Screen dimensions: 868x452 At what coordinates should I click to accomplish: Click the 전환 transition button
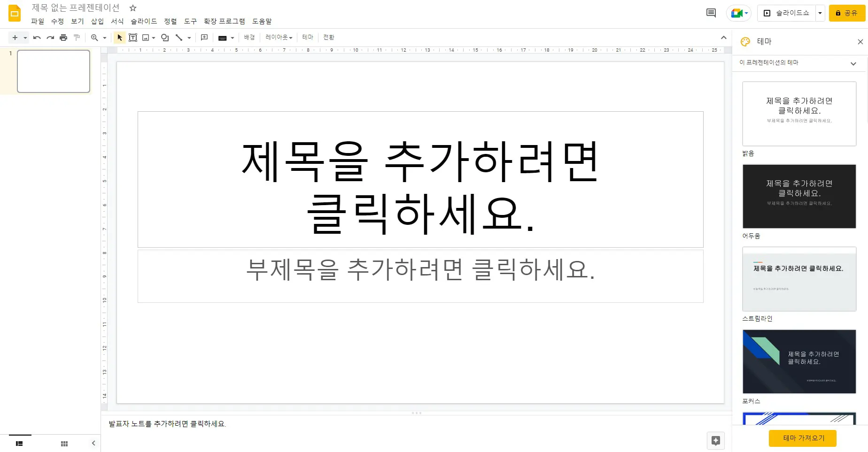click(329, 38)
